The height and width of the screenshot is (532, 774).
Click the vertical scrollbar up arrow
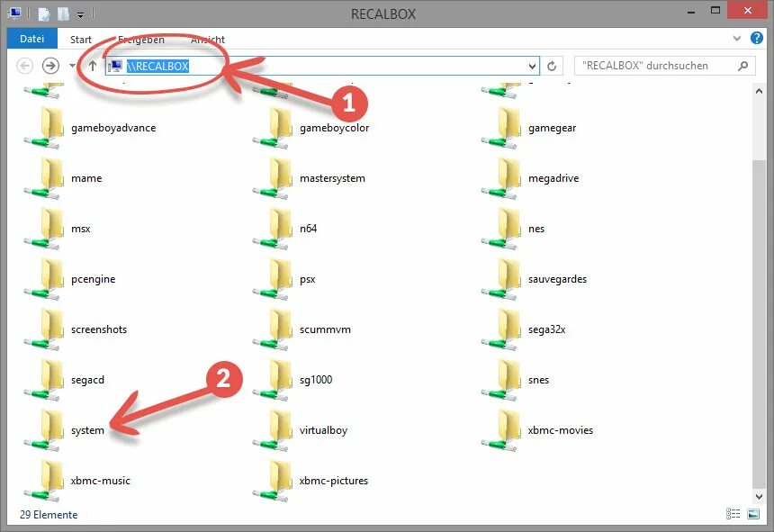[759, 91]
